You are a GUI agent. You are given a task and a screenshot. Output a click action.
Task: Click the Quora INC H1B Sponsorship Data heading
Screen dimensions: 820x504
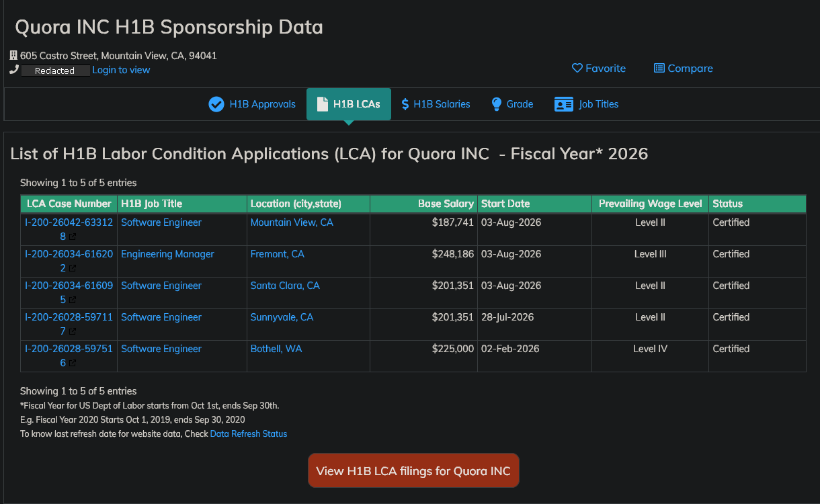pyautogui.click(x=169, y=27)
